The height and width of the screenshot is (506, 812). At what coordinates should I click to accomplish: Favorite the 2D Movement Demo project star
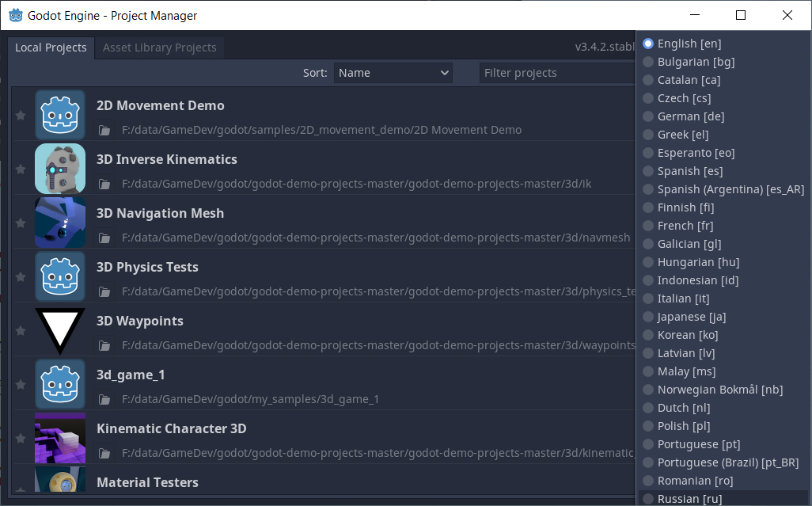[x=21, y=116]
